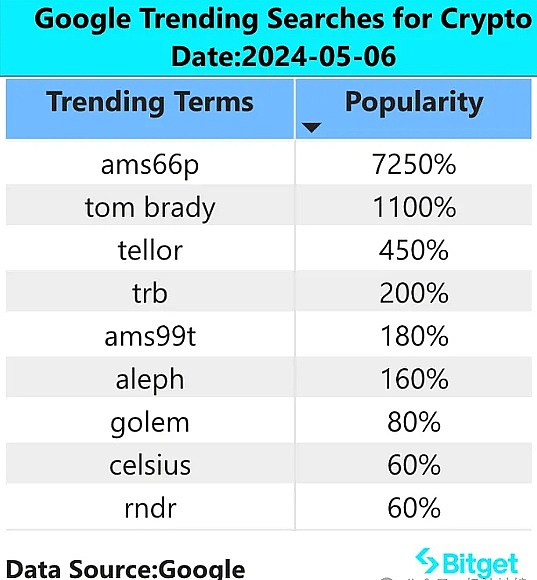Select the aleph row cell
Viewport: 537px width, 580px height.
pos(150,378)
